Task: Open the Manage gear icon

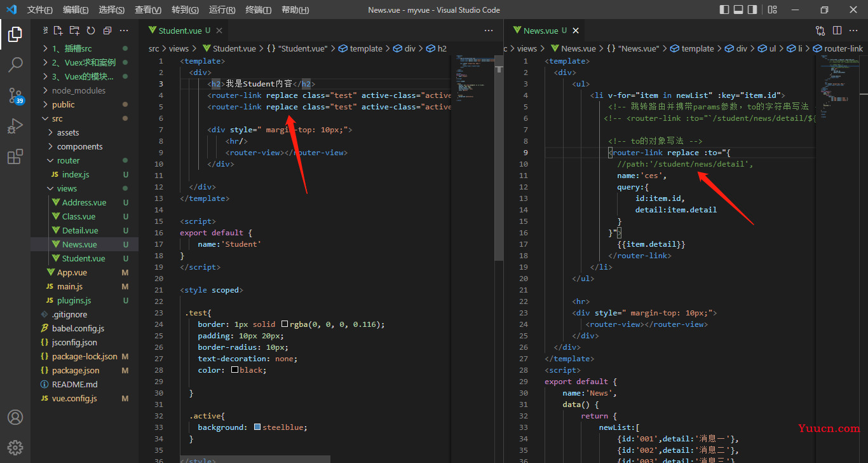Action: [15, 447]
